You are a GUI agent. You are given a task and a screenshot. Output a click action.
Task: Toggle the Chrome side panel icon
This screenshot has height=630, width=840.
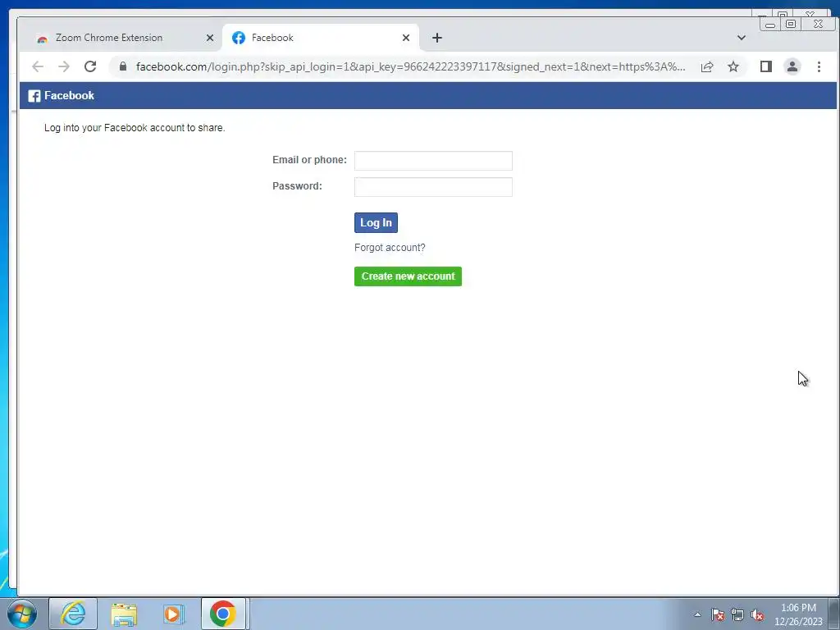(766, 66)
